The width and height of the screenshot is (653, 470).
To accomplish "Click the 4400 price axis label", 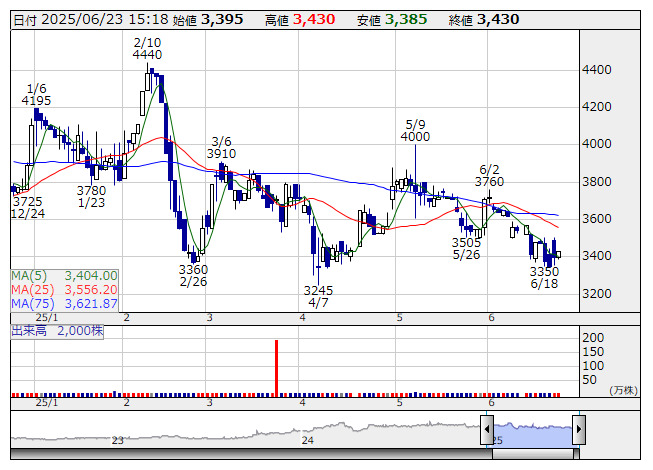I will point(597,70).
